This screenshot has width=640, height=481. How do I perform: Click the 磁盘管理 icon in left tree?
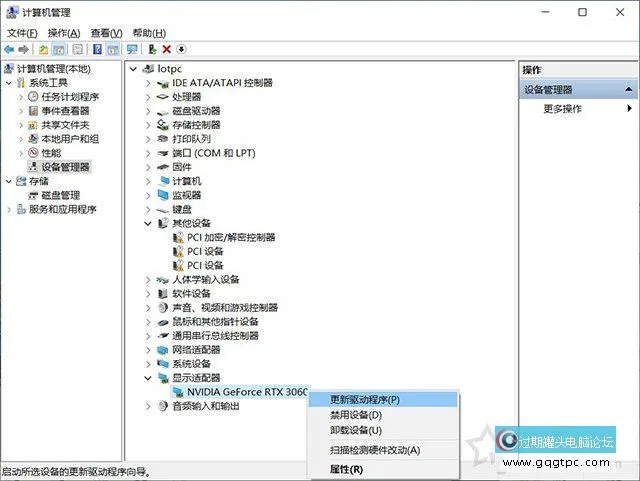click(x=33, y=195)
